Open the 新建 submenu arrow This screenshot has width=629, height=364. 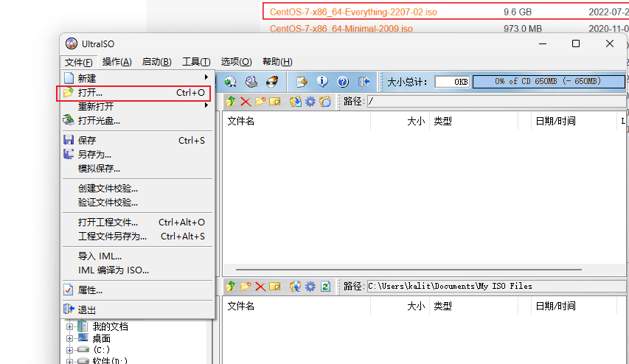click(206, 77)
